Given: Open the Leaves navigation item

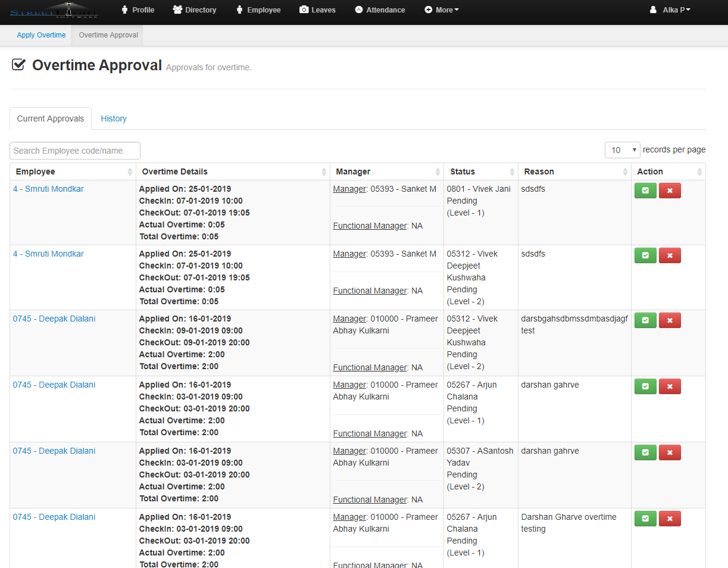Looking at the screenshot, I should (x=318, y=10).
